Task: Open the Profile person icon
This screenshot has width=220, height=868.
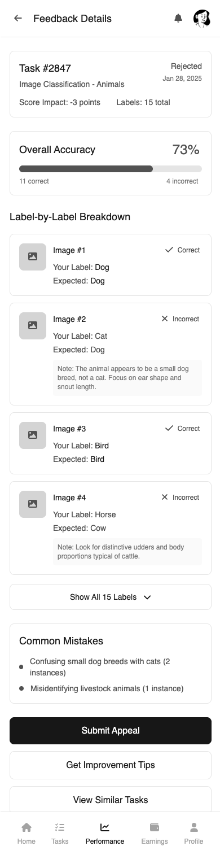Action: [193, 827]
